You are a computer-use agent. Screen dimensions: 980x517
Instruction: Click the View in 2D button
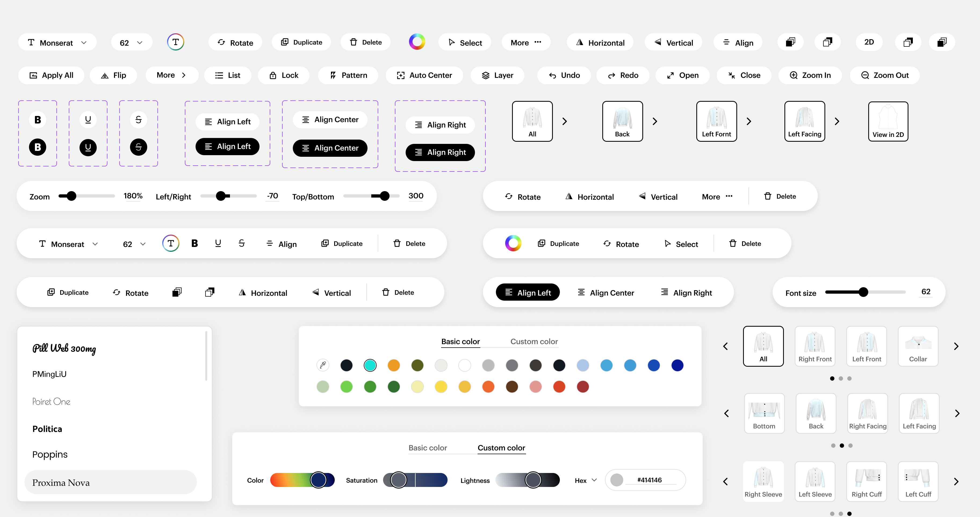click(x=888, y=122)
